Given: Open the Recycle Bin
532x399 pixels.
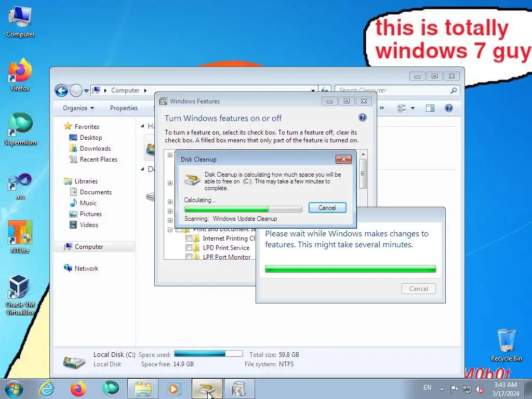Looking at the screenshot, I should click(x=506, y=345).
